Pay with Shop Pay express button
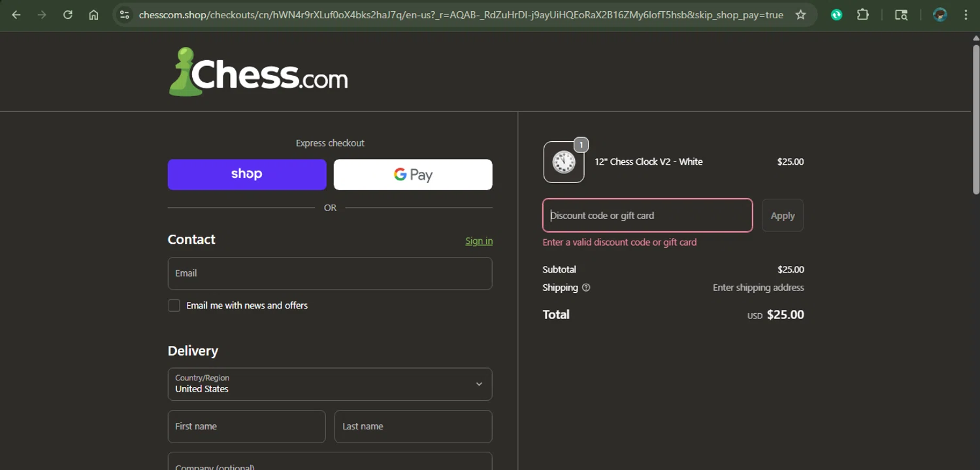The height and width of the screenshot is (470, 980). point(247,175)
